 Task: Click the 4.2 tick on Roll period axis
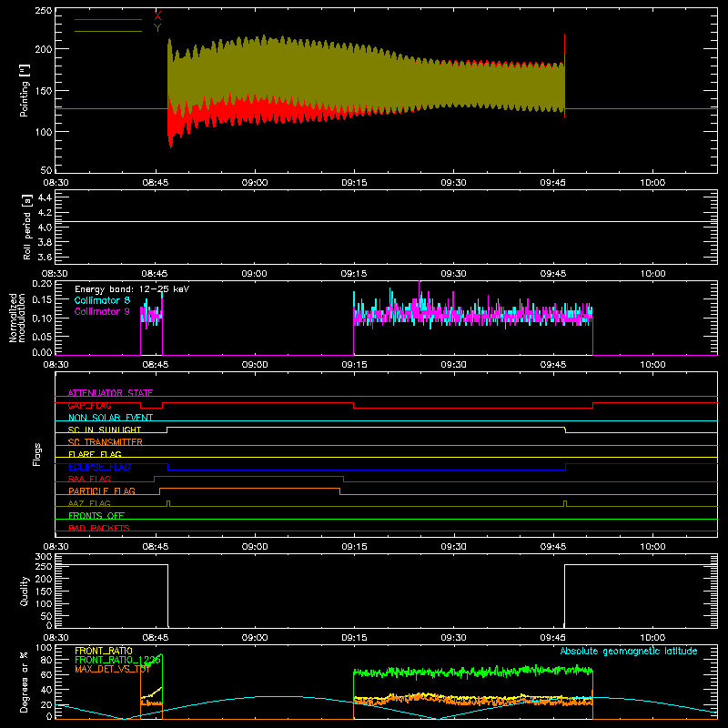(x=45, y=213)
